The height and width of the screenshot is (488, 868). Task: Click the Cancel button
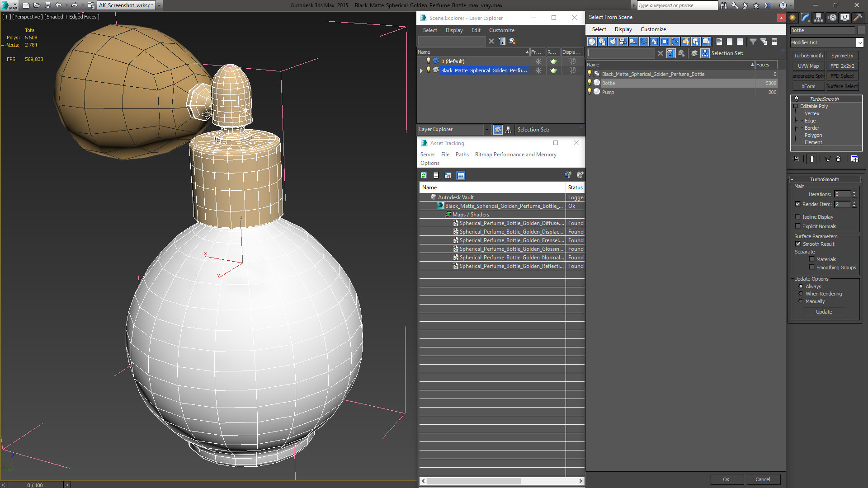pos(762,479)
